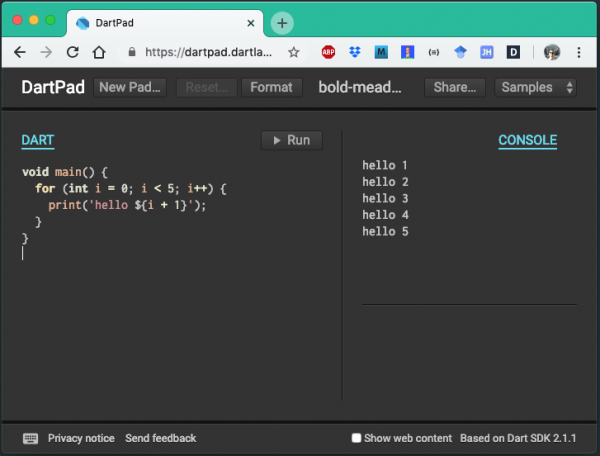Click the JH extension icon

coord(487,52)
